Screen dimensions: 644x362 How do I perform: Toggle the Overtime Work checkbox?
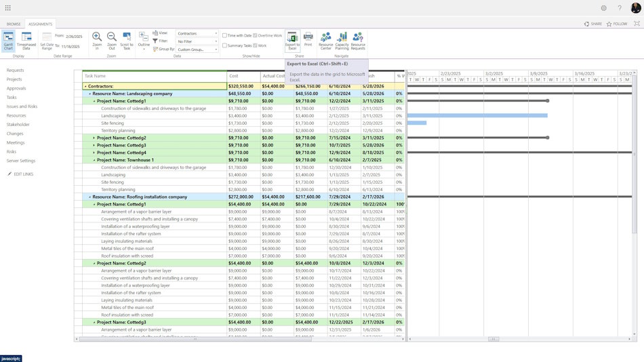(255, 35)
